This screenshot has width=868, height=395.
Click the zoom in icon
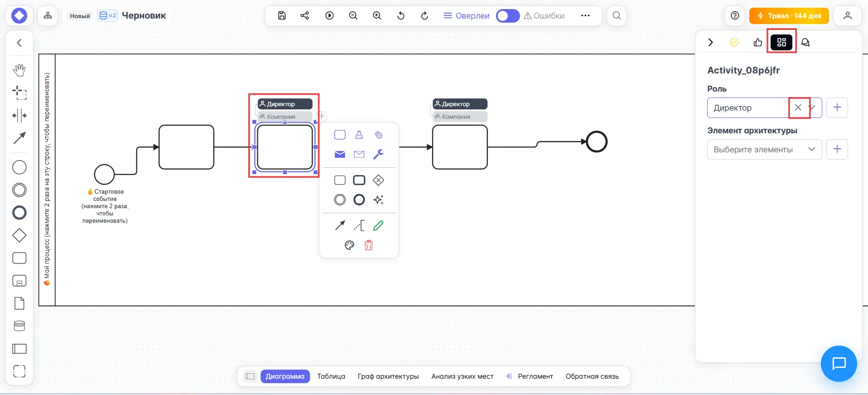point(377,16)
